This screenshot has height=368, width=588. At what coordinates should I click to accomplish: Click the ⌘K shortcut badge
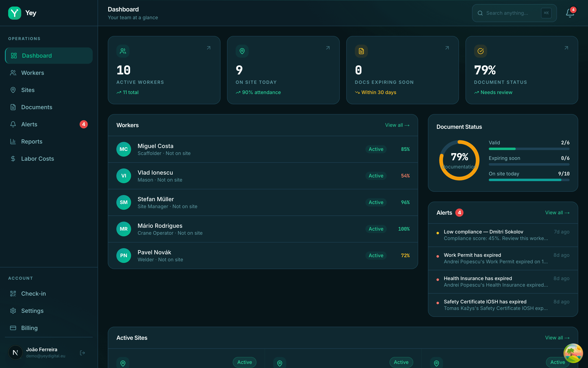[546, 13]
